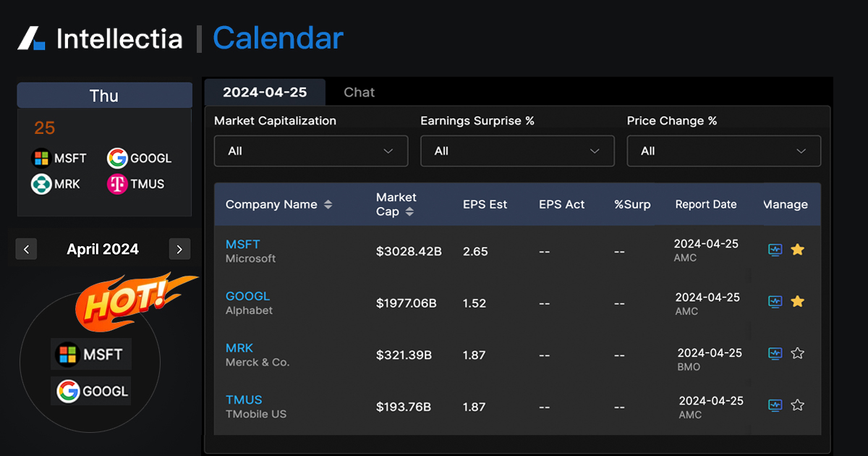The image size is (868, 456).
Task: Star Merck & Co. as favorite
Action: (x=797, y=353)
